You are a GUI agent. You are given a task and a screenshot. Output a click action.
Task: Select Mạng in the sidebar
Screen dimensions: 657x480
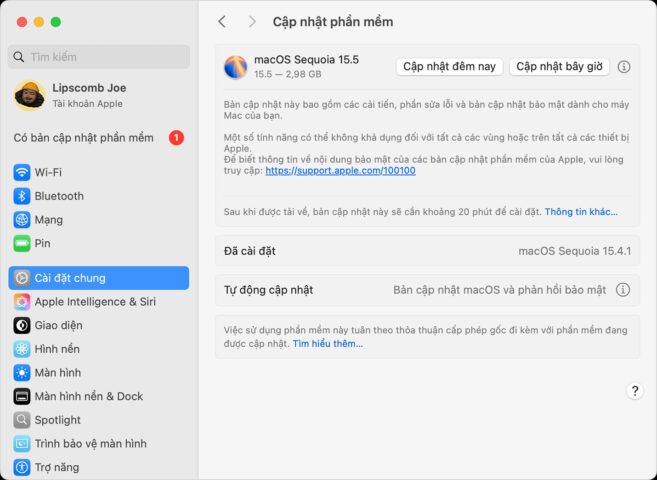[98, 219]
